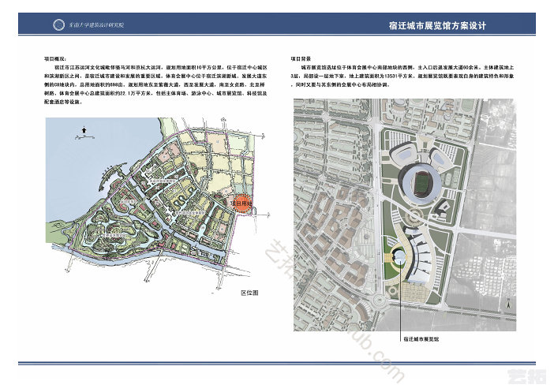Click the north arrow on the site plan
The height and width of the screenshot is (392, 554).
tap(509, 304)
